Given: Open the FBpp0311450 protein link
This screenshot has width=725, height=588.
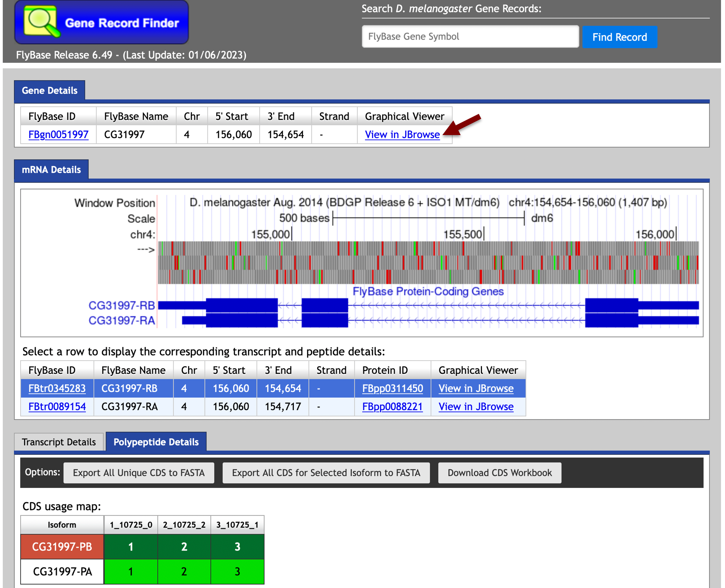Looking at the screenshot, I should pyautogui.click(x=392, y=388).
